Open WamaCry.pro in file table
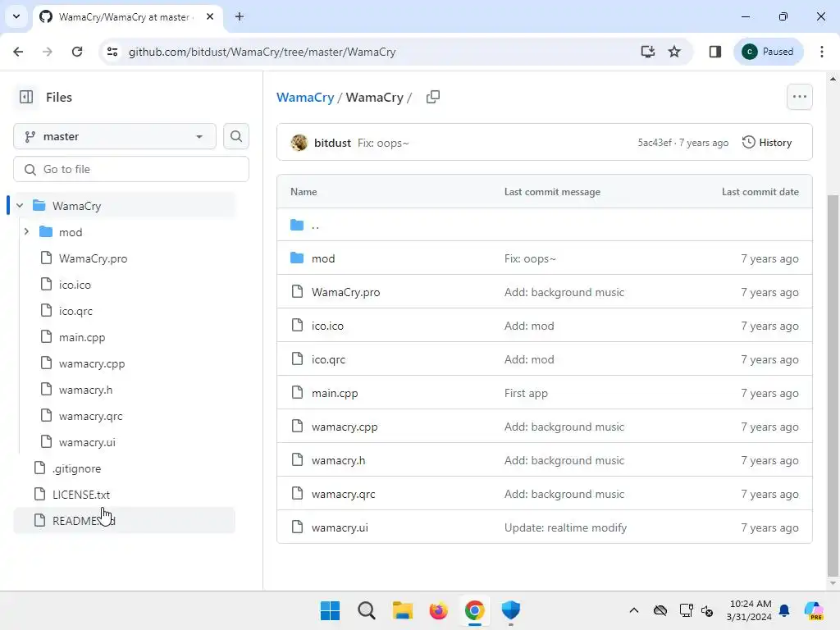Image resolution: width=840 pixels, height=630 pixels. coord(345,293)
